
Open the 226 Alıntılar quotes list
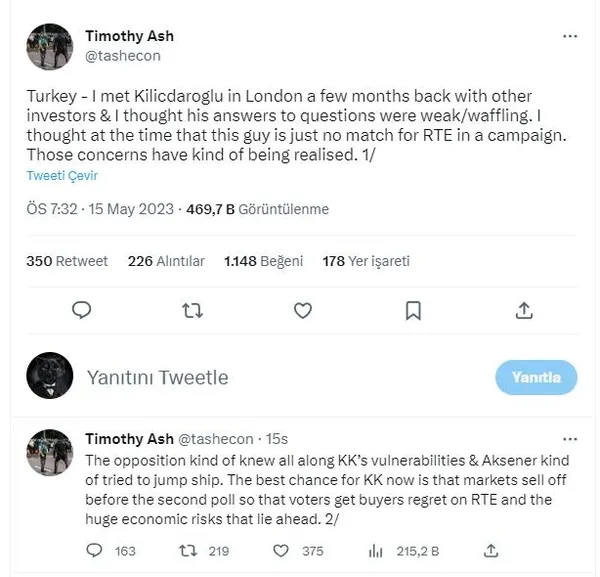[166, 261]
